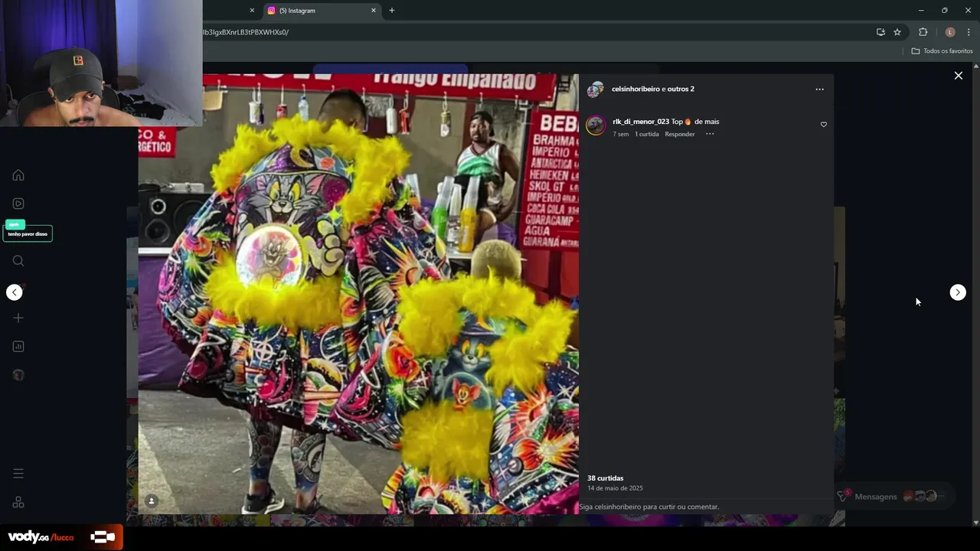Open Chrome extensions puzzle icon
The height and width of the screenshot is (551, 980).
tap(923, 32)
